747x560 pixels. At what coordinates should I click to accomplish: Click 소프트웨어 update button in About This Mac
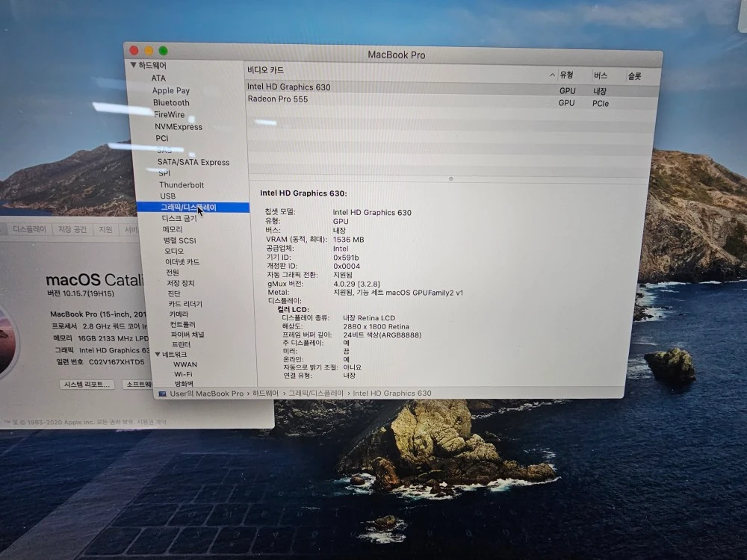coord(137,384)
